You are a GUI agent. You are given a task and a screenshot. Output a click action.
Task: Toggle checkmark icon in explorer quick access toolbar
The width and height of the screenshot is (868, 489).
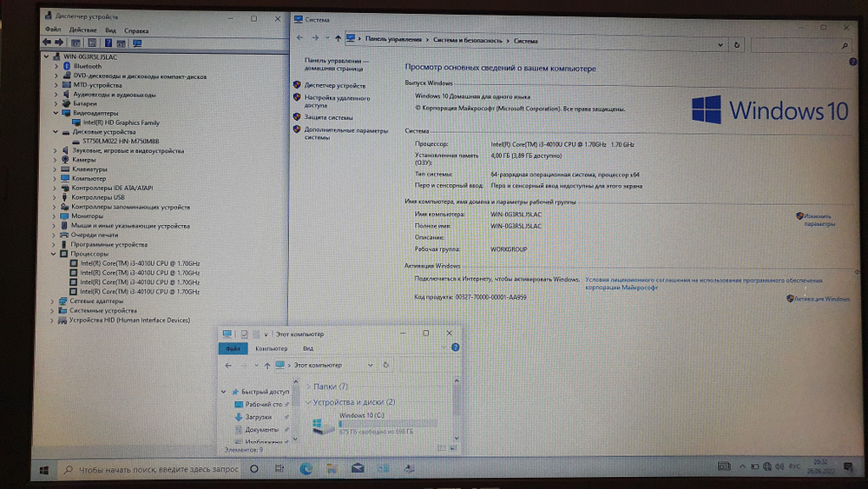pyautogui.click(x=244, y=334)
